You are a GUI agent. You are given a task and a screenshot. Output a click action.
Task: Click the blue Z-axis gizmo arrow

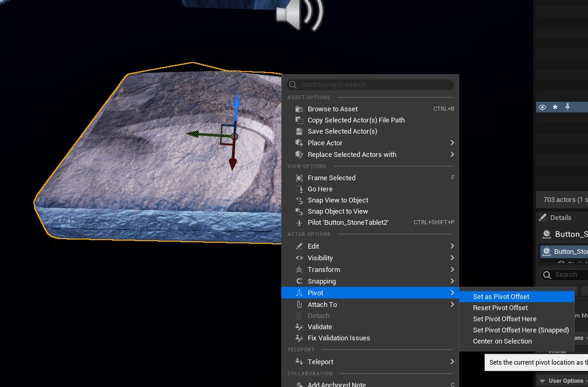[237, 107]
